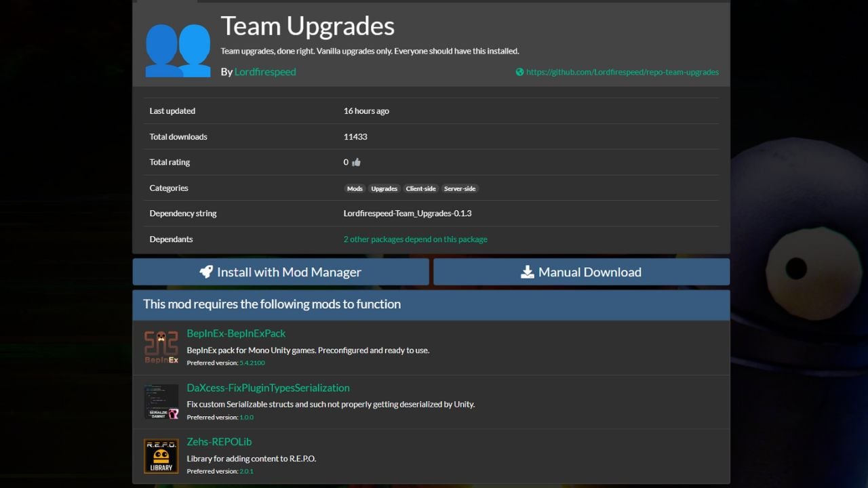Select the Mods category tag
The height and width of the screenshot is (488, 868).
[x=355, y=188]
